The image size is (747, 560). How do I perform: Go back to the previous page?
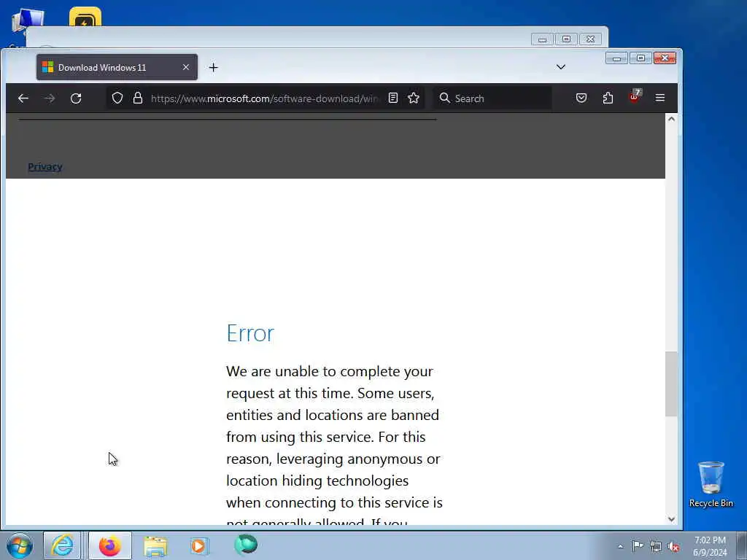23,98
